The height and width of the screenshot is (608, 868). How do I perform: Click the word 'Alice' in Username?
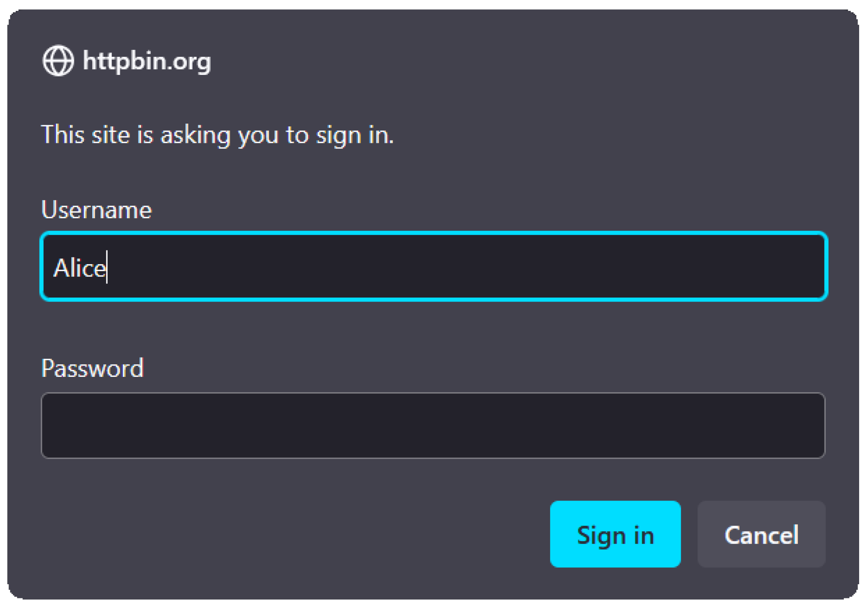coord(80,268)
